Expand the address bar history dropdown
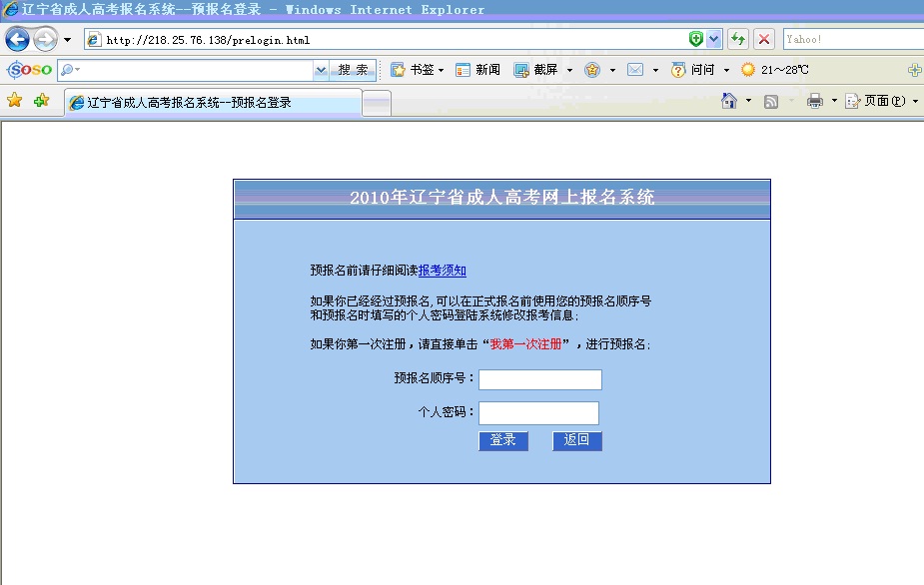Viewport: 924px width, 585px height. [x=714, y=40]
